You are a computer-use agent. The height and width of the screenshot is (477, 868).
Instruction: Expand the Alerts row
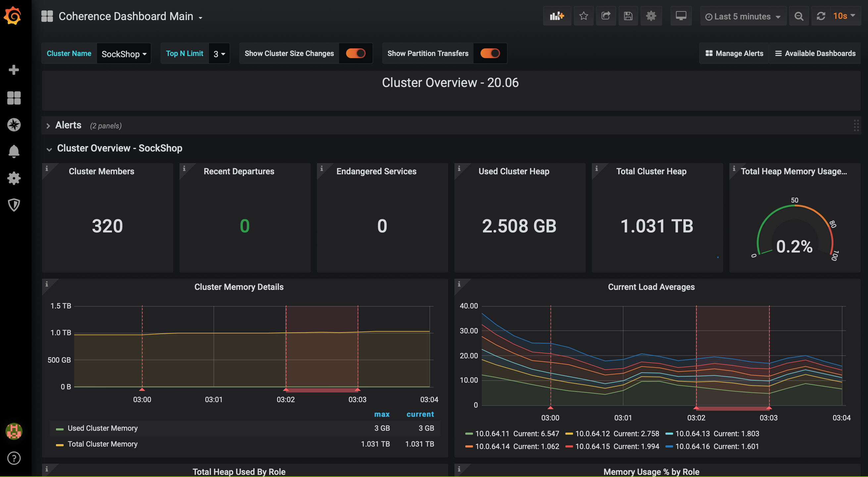pyautogui.click(x=68, y=126)
